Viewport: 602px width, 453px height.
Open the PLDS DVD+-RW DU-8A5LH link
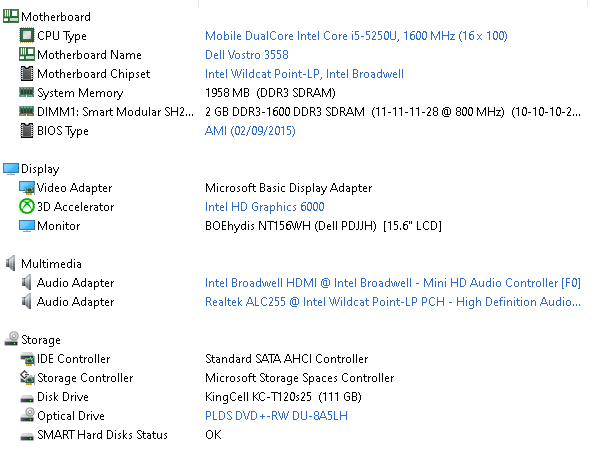point(276,415)
